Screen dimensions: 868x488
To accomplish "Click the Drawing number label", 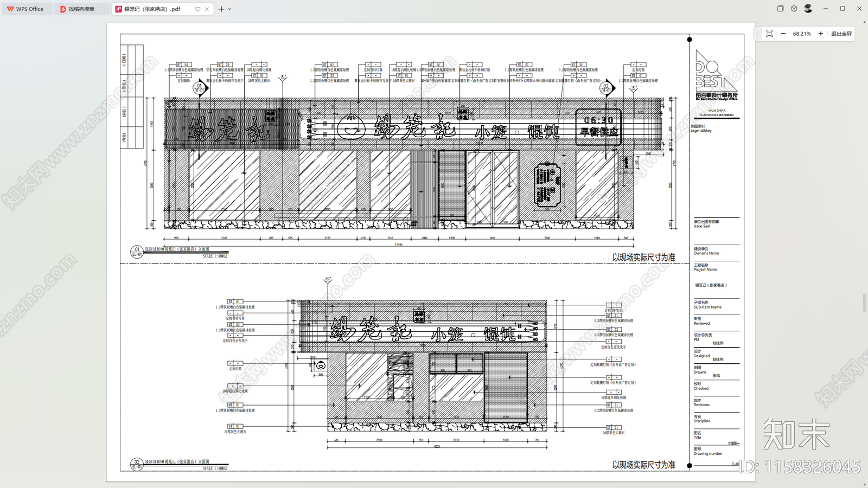I will point(708,453).
